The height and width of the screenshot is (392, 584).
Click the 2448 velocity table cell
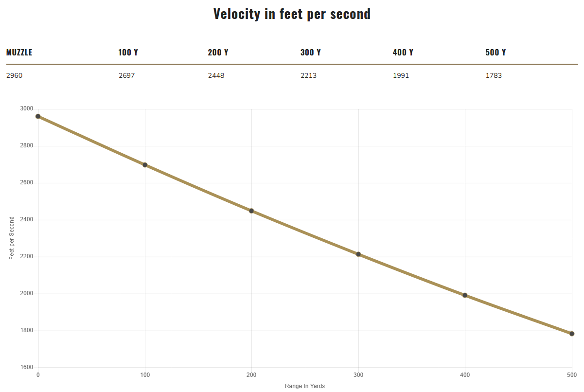click(216, 76)
